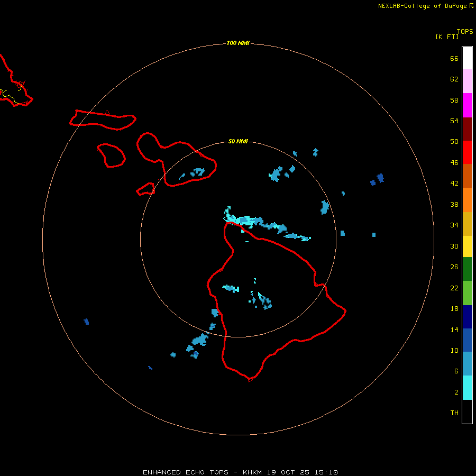Click the light green 26 kft legend swatch
The image size is (476, 476).
[467, 292]
